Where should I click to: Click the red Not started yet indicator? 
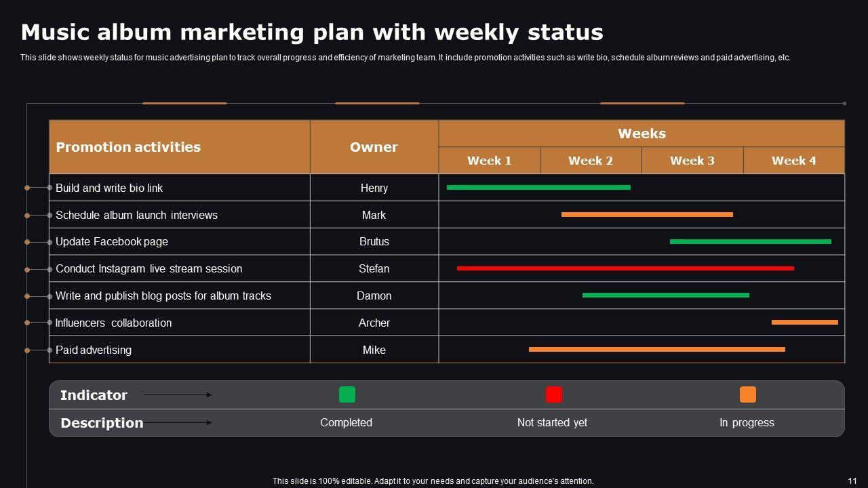553,394
